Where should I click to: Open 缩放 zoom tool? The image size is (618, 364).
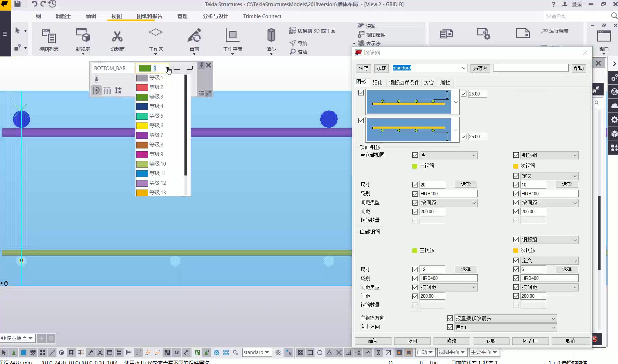298,52
